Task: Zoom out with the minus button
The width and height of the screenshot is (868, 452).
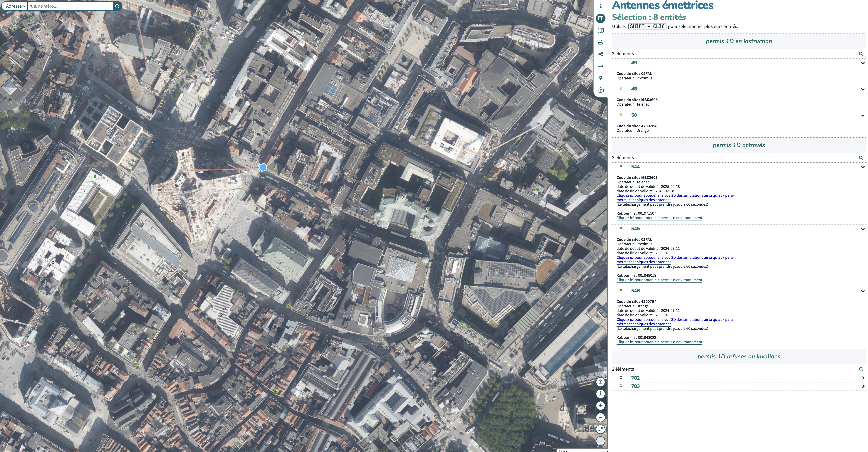Action: tap(600, 417)
